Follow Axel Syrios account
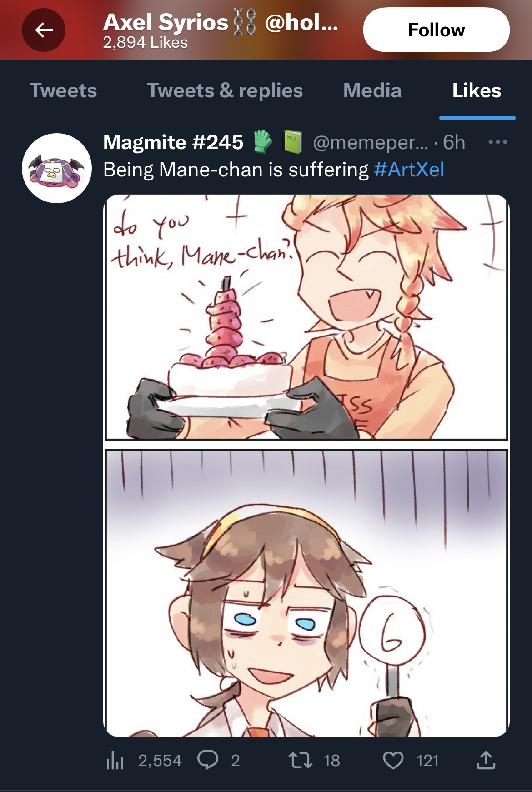 [x=436, y=30]
